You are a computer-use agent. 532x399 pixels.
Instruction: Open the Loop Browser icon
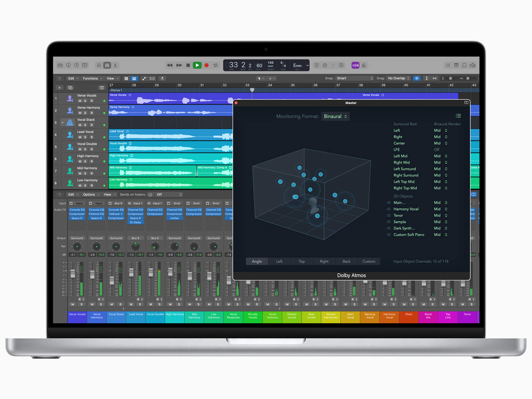(464, 65)
